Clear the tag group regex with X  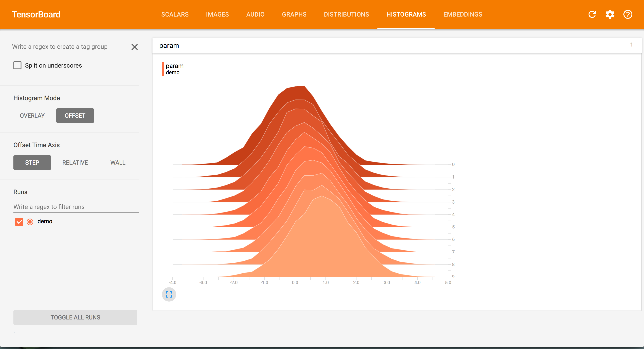(x=134, y=47)
